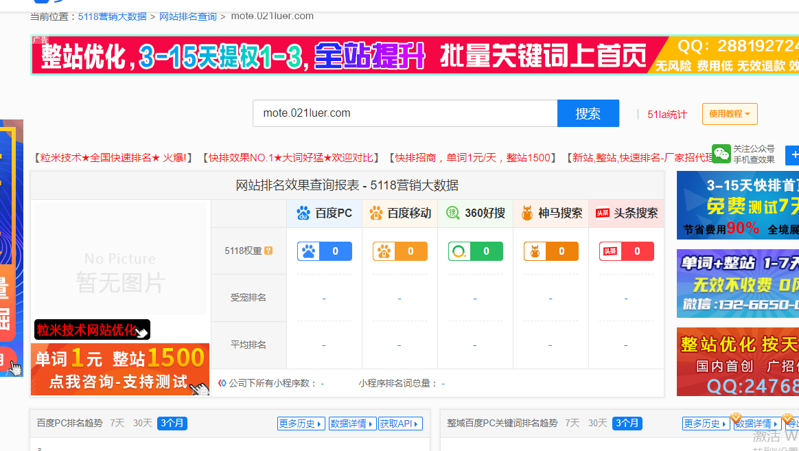
Task: Click the 平均排名 row label
Action: point(248,345)
